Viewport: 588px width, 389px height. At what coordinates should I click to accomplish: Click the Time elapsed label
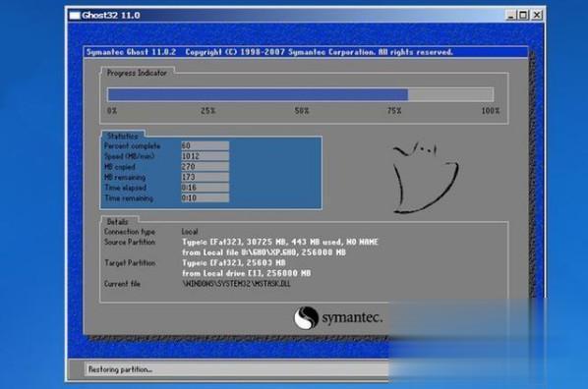click(125, 188)
